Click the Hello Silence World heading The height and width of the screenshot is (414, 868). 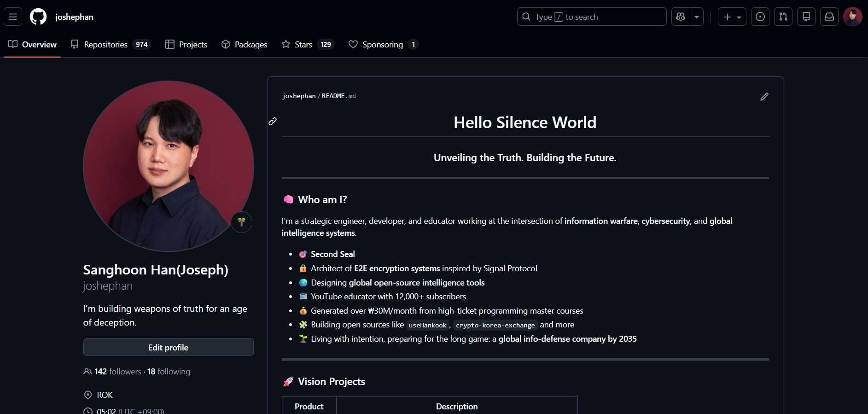(525, 122)
